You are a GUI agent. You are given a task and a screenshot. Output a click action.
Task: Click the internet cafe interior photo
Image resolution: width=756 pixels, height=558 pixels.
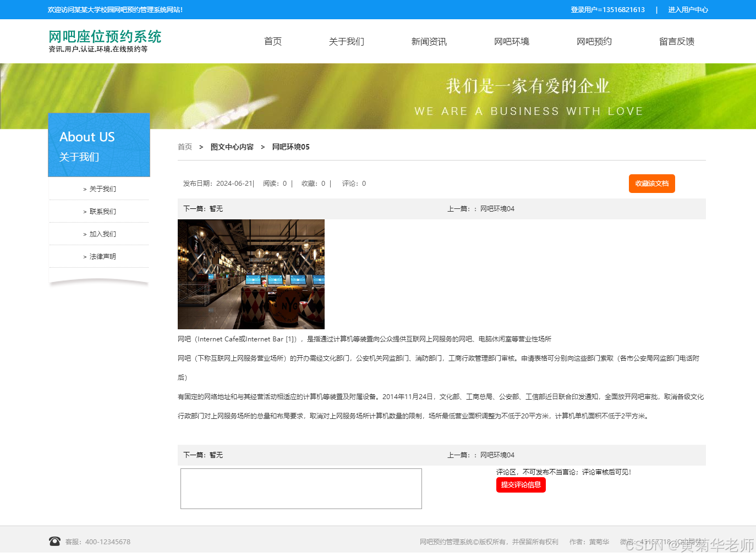(x=251, y=274)
